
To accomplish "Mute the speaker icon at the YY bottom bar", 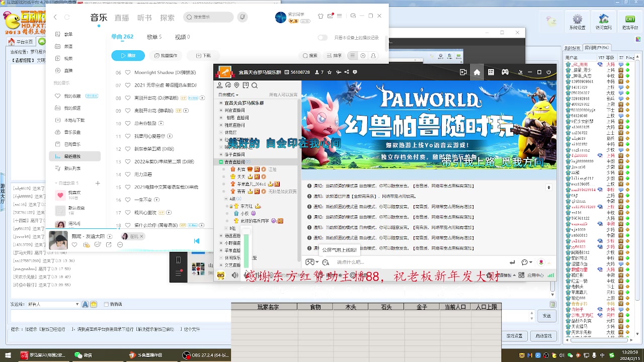I will 235,275.
